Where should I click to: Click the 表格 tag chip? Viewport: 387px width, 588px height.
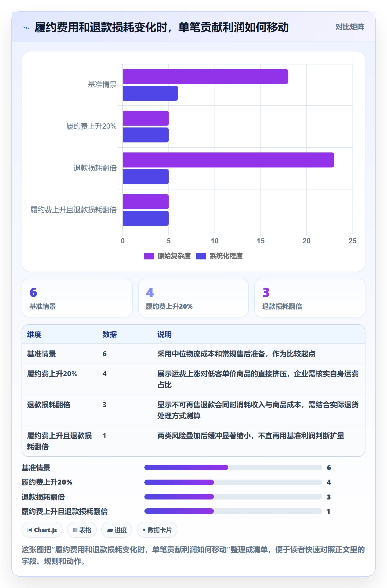(82, 530)
